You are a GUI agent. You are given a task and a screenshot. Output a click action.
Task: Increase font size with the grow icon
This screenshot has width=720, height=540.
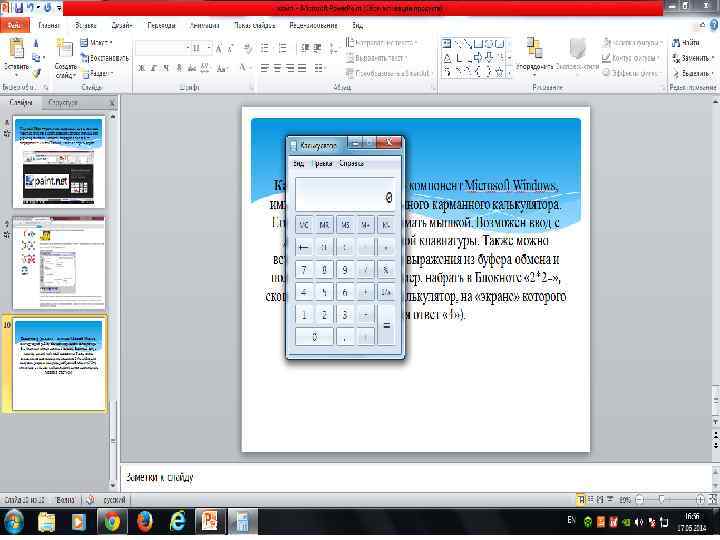point(219,48)
